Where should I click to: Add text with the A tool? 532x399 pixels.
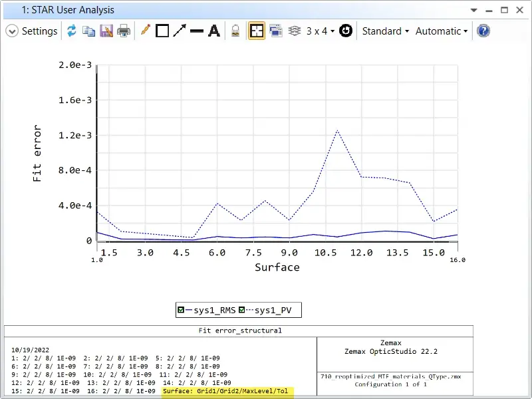coord(214,31)
